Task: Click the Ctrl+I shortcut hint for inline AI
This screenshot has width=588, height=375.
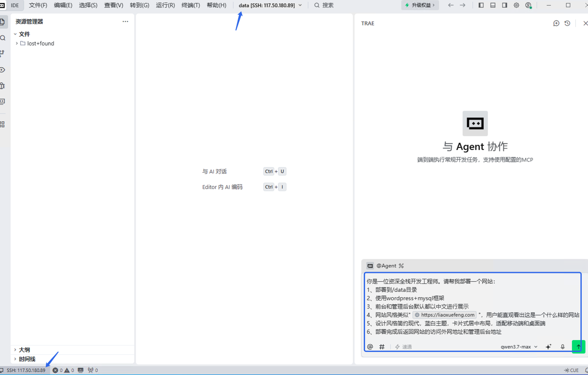Action: coord(275,187)
